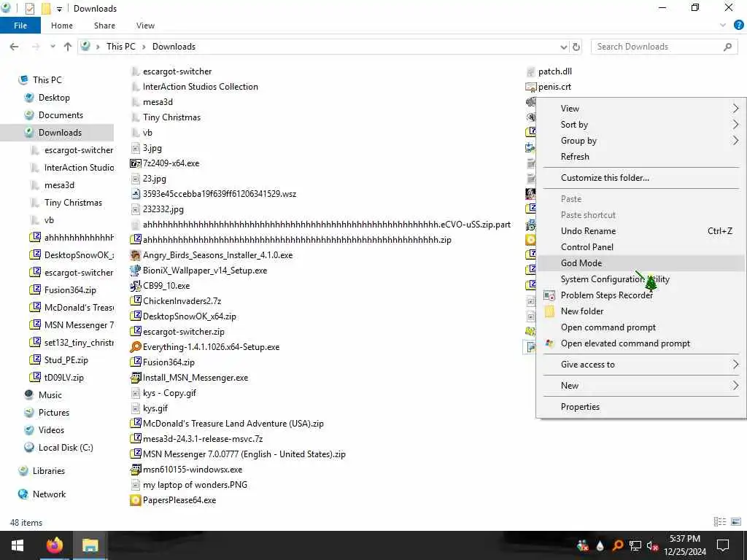Screen dimensions: 747x560
Task: Select Libraries in the navigation pane
Action: pos(48,471)
